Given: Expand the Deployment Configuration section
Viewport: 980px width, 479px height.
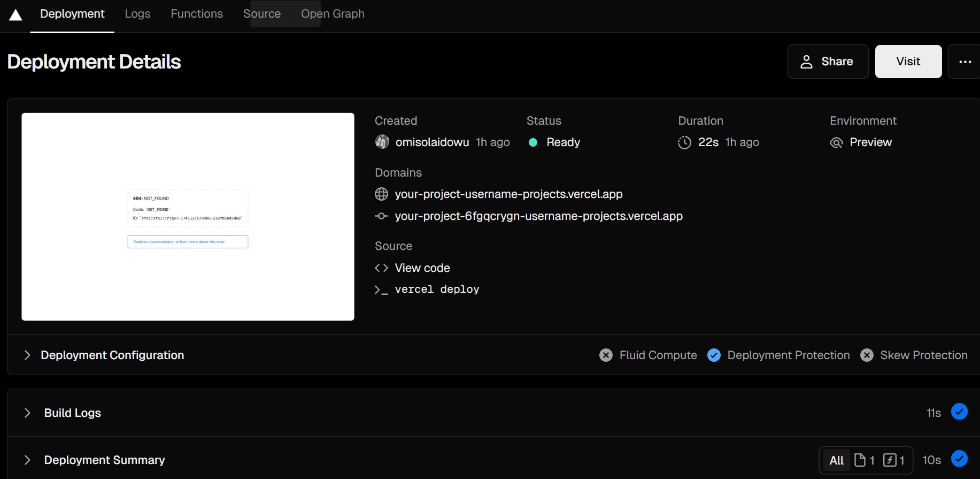Looking at the screenshot, I should (27, 355).
